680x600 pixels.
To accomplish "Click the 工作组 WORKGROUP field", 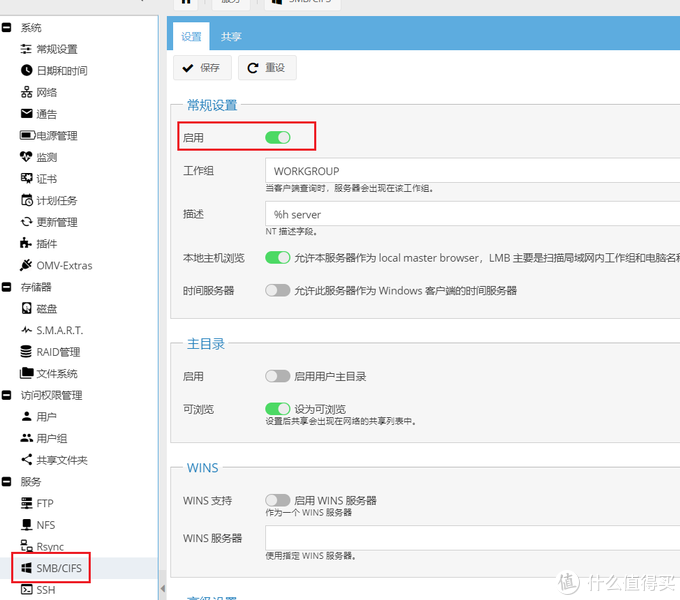I will tap(473, 170).
